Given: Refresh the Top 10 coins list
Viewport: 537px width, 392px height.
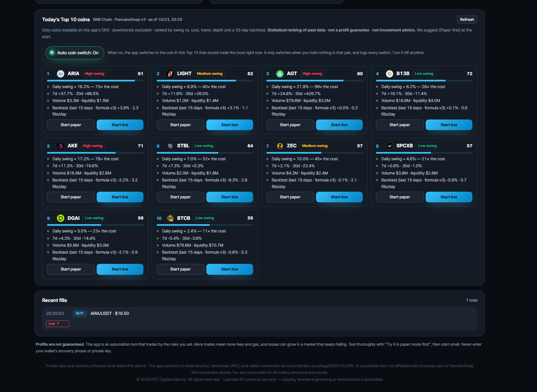Looking at the screenshot, I should pos(467,20).
